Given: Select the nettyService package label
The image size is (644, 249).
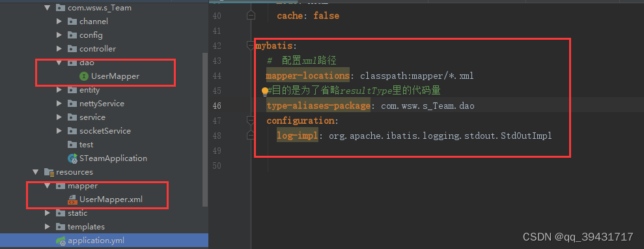Looking at the screenshot, I should (102, 104).
